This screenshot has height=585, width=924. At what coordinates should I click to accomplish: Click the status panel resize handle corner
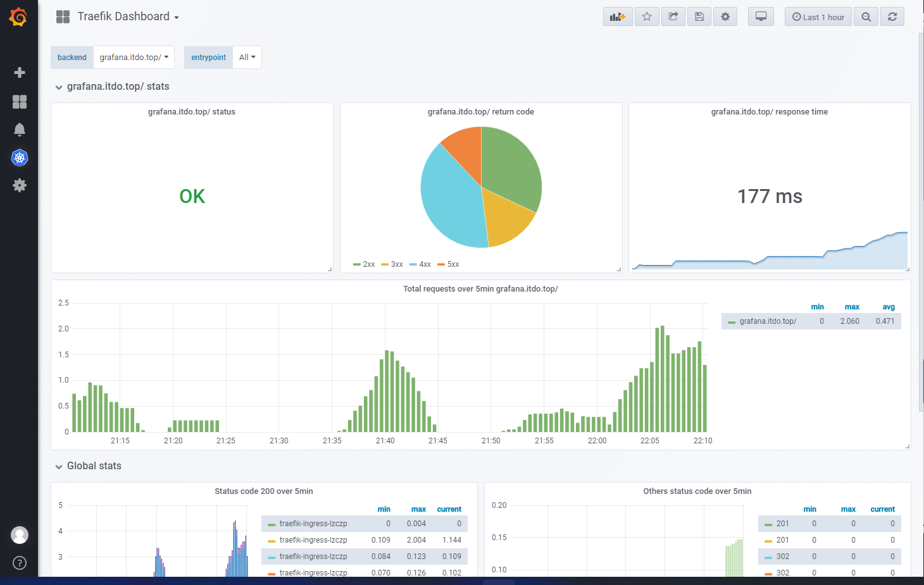click(330, 269)
